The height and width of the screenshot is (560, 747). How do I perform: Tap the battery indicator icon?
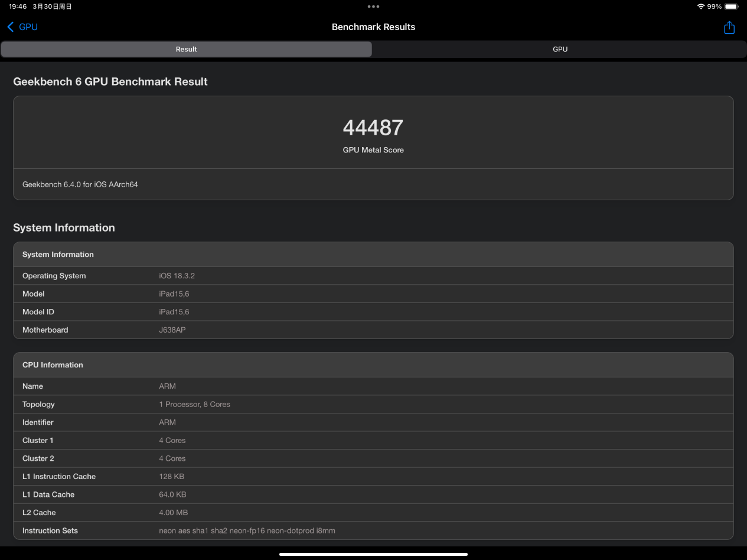tap(731, 6)
